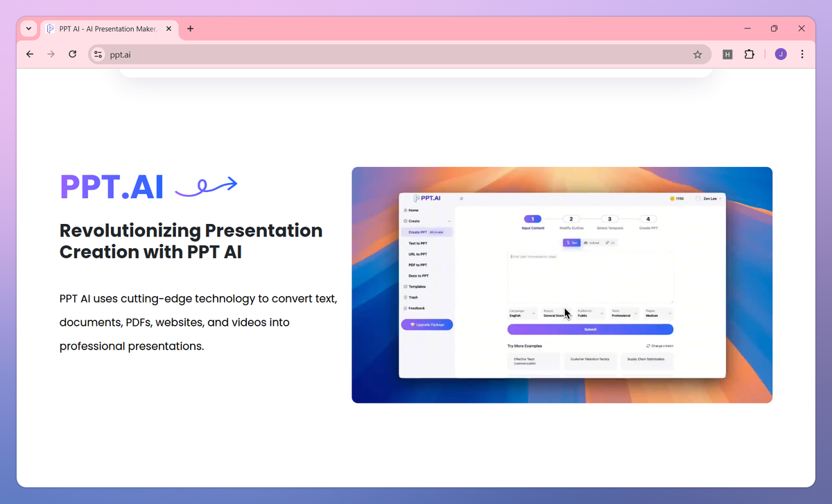
Task: Open the Tone Professional dropdown in demo
Action: coord(625,313)
